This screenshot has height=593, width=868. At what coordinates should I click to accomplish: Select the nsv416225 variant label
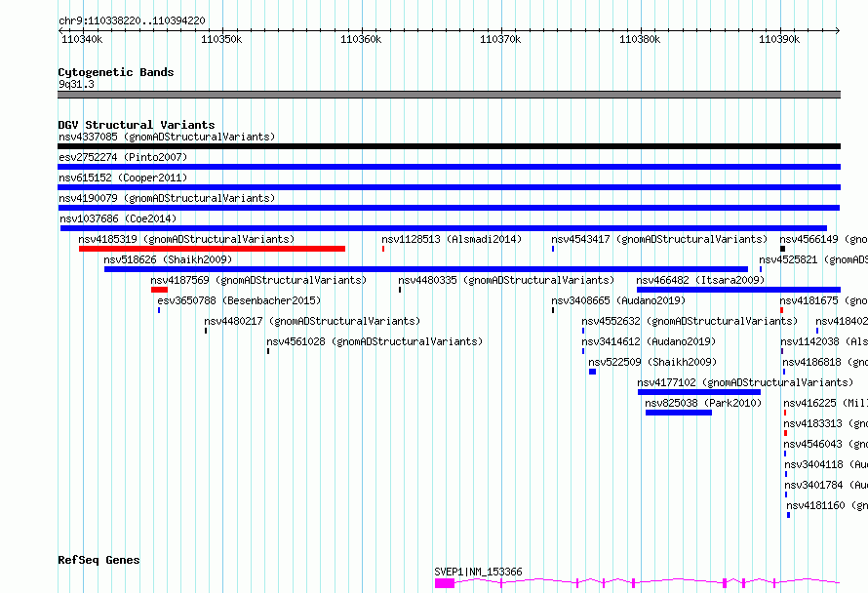825,403
